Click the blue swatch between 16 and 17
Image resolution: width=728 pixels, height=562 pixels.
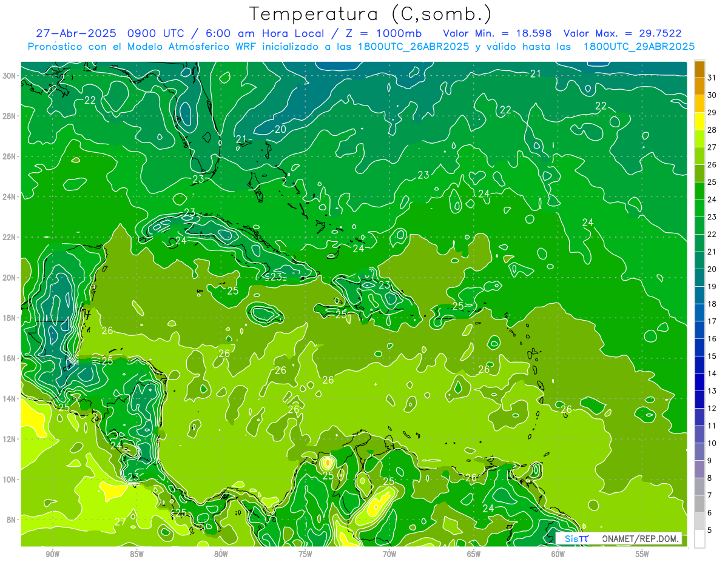click(x=699, y=330)
